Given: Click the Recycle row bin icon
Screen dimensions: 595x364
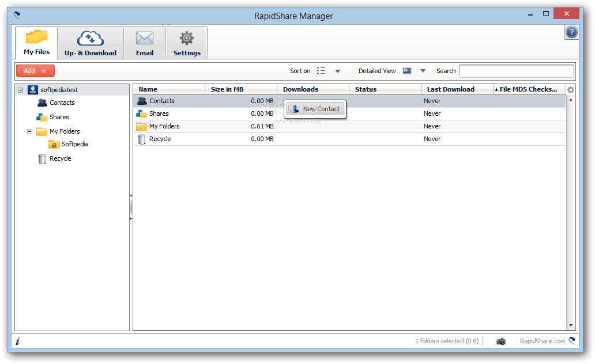Looking at the screenshot, I should tap(141, 139).
